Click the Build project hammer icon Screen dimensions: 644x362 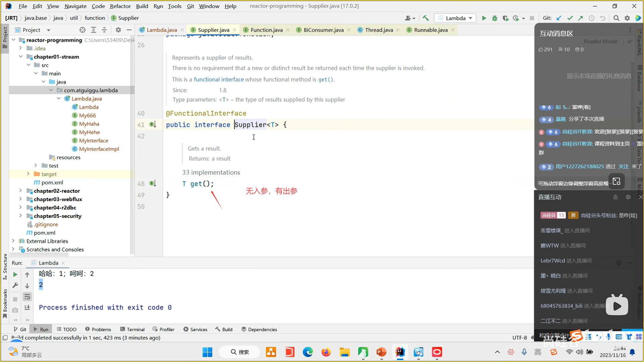426,18
